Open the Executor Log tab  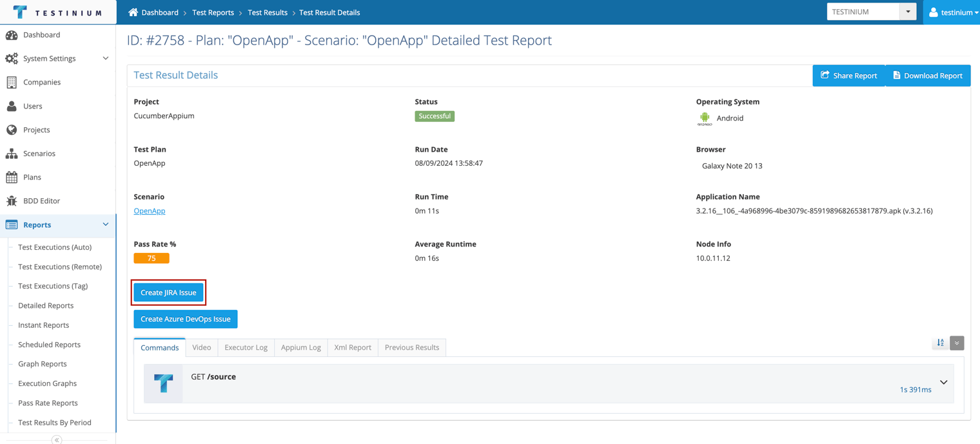(246, 347)
